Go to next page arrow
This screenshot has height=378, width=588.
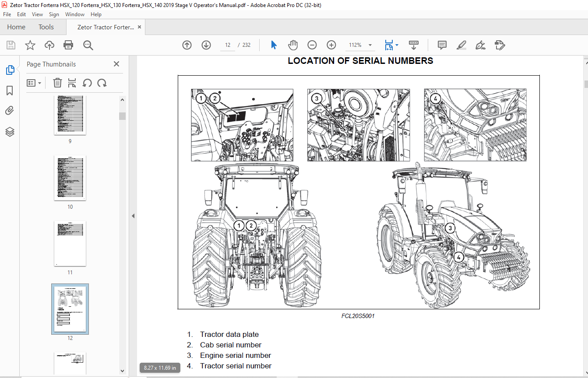(206, 45)
